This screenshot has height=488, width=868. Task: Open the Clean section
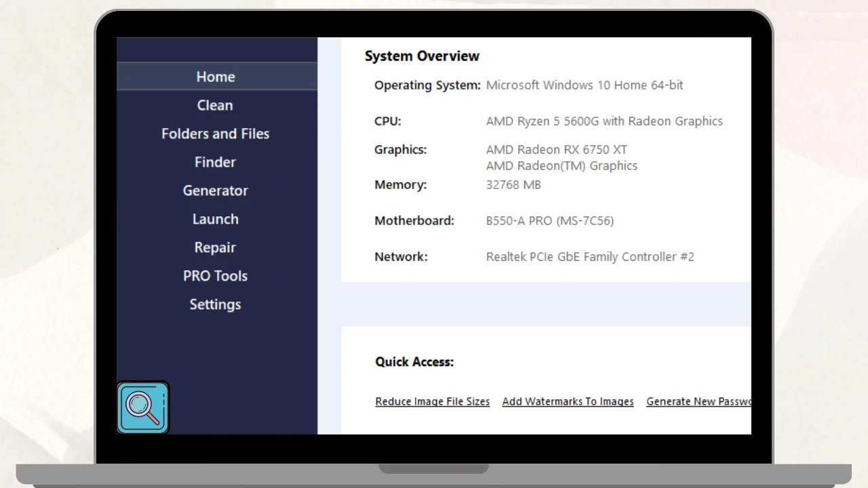click(215, 105)
